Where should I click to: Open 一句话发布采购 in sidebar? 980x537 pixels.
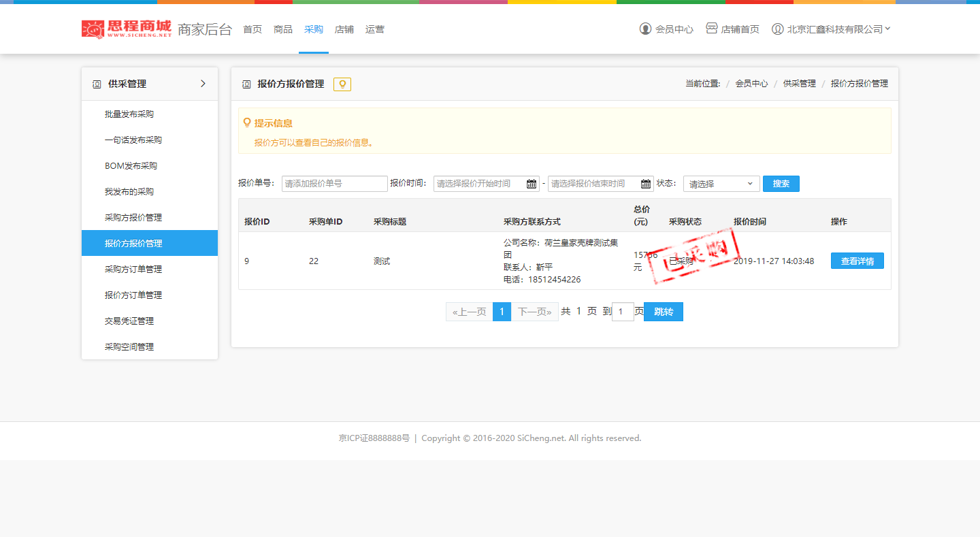coord(150,140)
